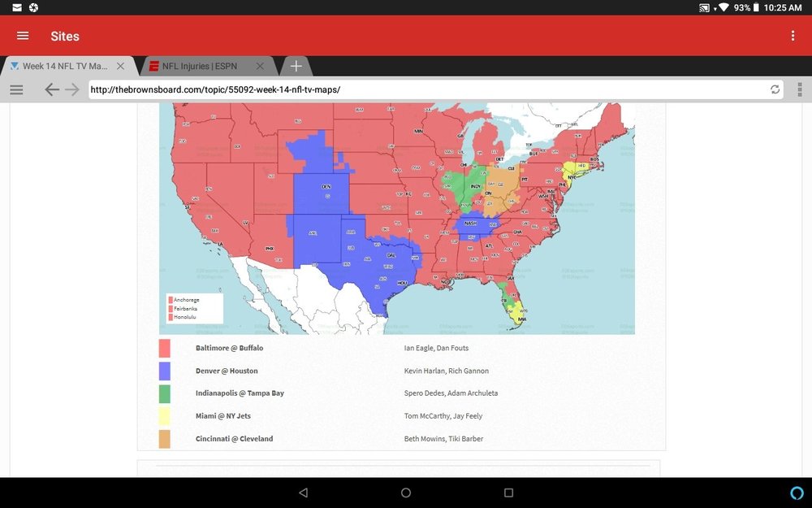Go forward to the next page

(72, 89)
